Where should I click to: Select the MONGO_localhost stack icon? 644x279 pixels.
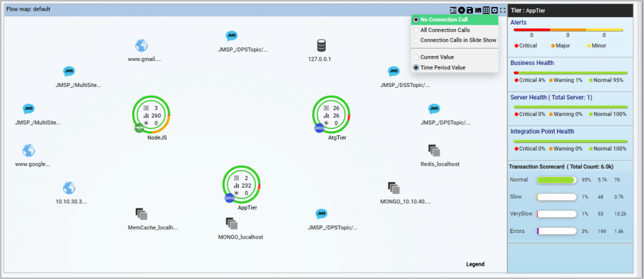pos(231,224)
